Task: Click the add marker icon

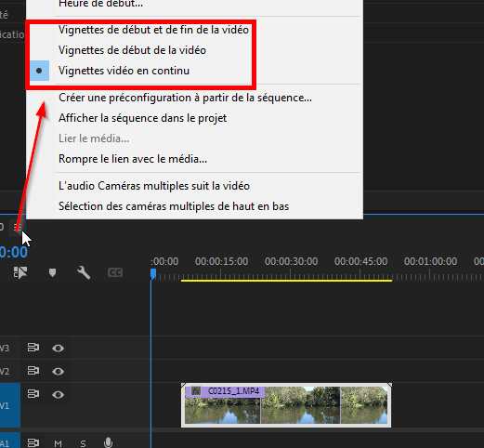Action: pyautogui.click(x=52, y=272)
